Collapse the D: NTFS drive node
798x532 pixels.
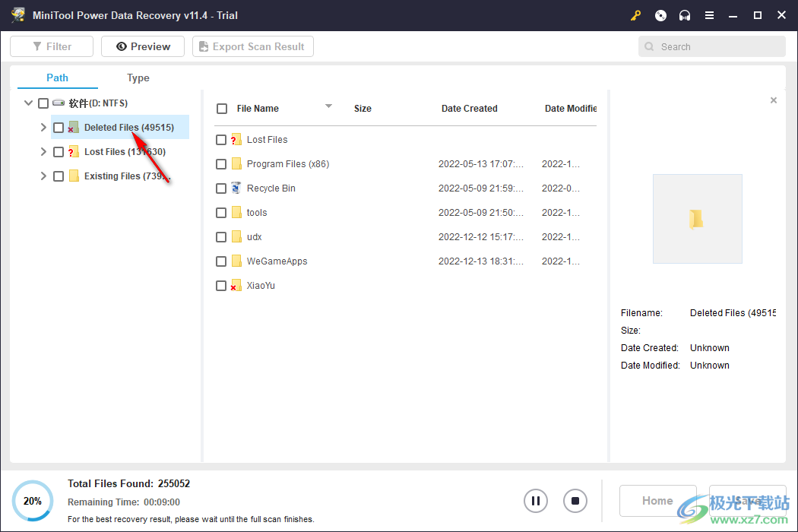pos(29,103)
